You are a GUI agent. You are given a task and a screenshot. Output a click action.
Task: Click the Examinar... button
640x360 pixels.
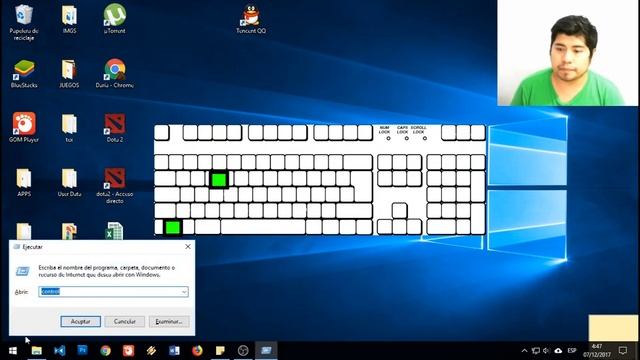click(169, 322)
